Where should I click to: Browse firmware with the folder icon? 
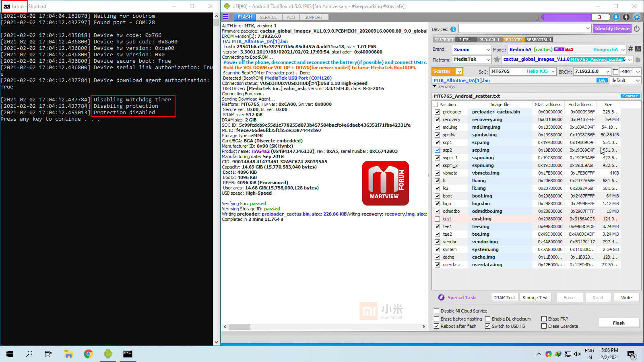pyautogui.click(x=638, y=60)
